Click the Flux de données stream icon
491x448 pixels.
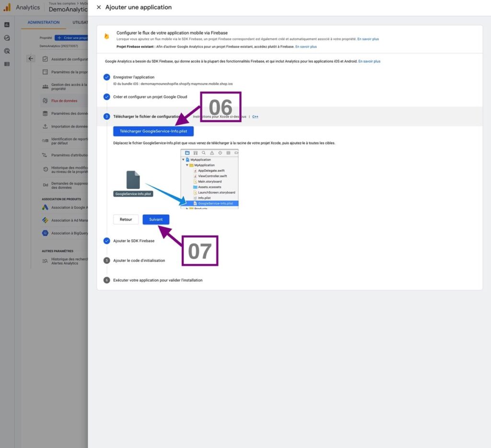(45, 101)
